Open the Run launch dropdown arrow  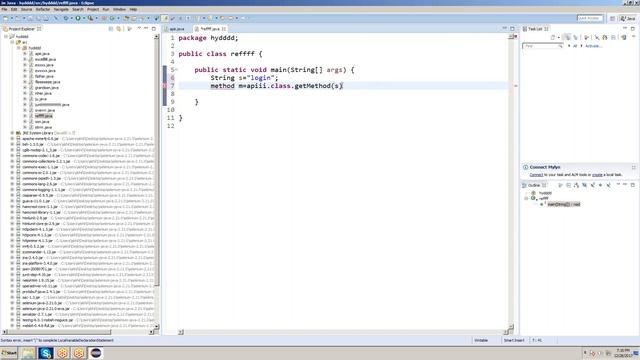pyautogui.click(x=83, y=18)
